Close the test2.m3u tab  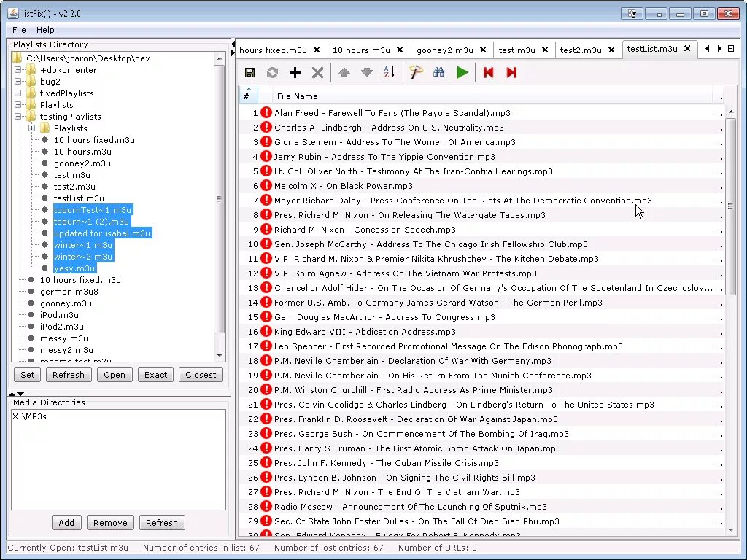click(612, 50)
